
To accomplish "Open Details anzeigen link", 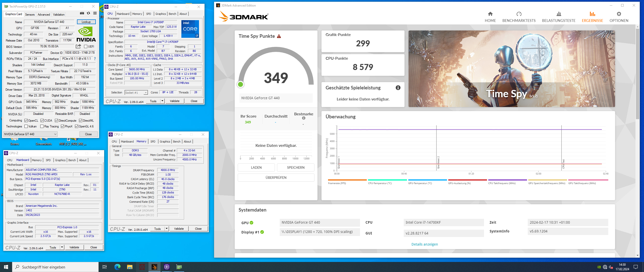I will 424,244.
